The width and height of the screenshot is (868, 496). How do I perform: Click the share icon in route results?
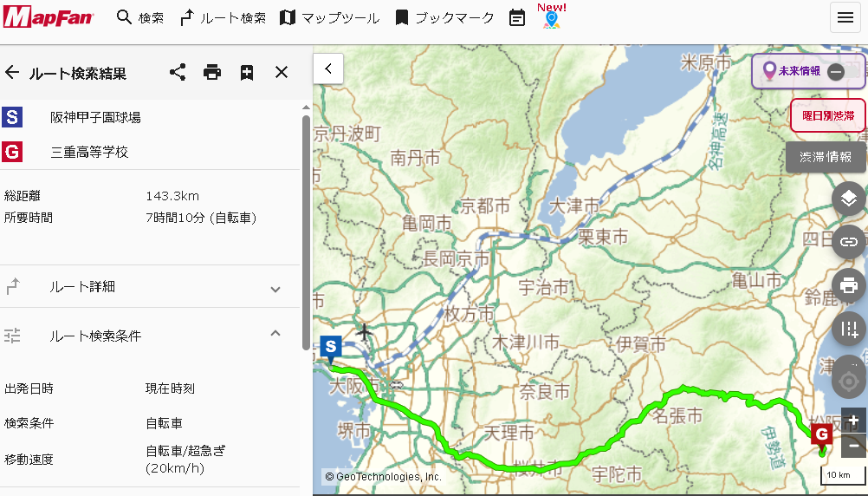(x=178, y=73)
